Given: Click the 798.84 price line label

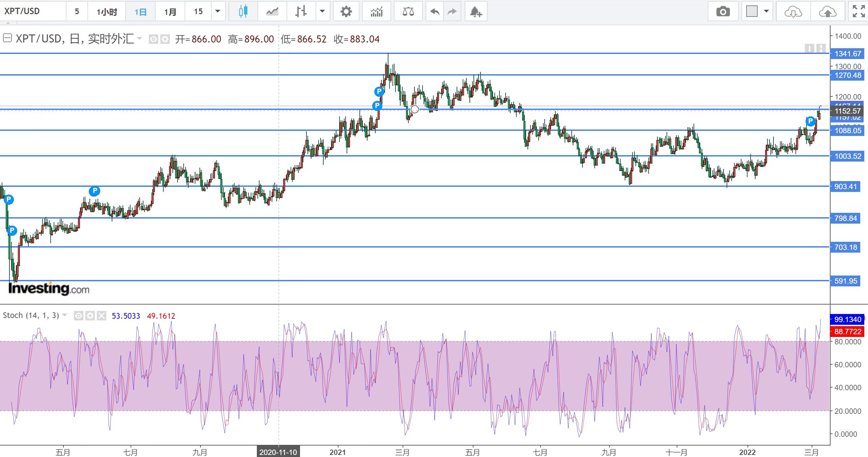Looking at the screenshot, I should coord(845,218).
